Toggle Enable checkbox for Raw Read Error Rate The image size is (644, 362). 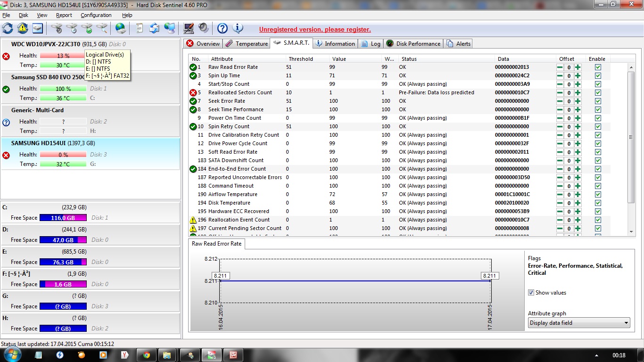click(x=598, y=67)
